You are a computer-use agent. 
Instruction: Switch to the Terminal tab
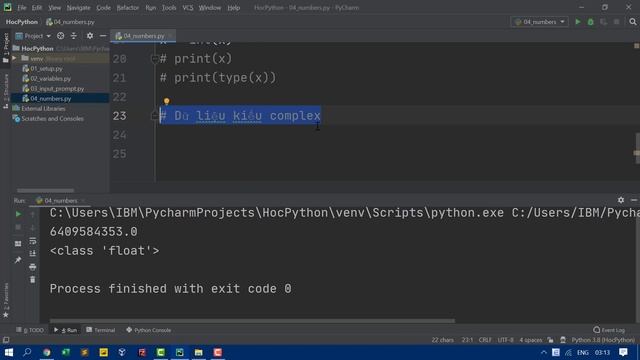pyautogui.click(x=100, y=330)
